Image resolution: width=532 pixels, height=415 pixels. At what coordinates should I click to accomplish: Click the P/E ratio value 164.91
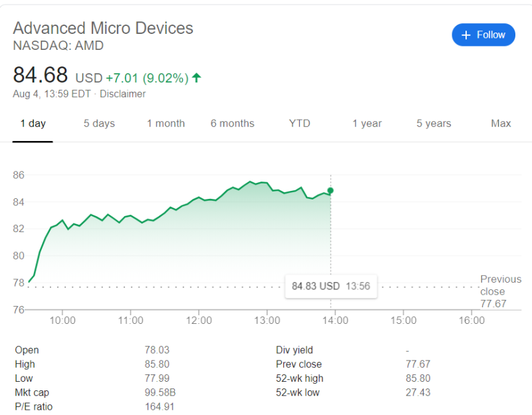160,406
